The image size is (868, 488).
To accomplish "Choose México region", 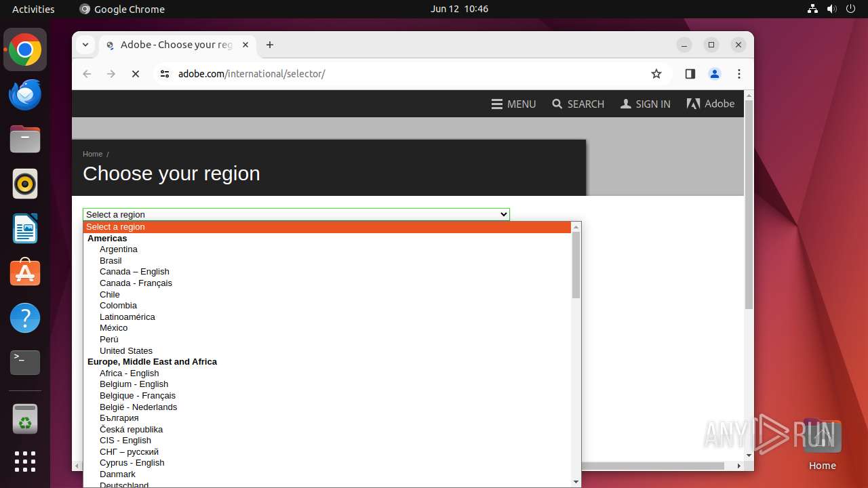I will (327, 328).
